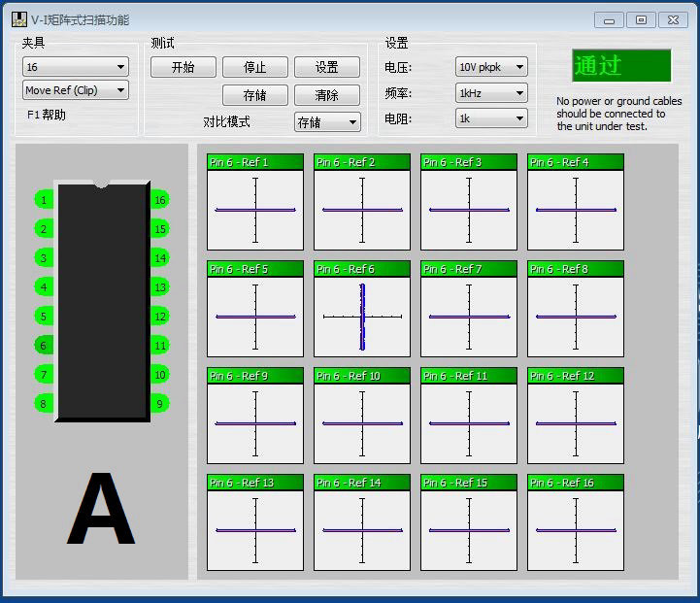700x603 pixels.
Task: Open the 电压 voltage dropdown 10V pkpk
Action: 491,67
